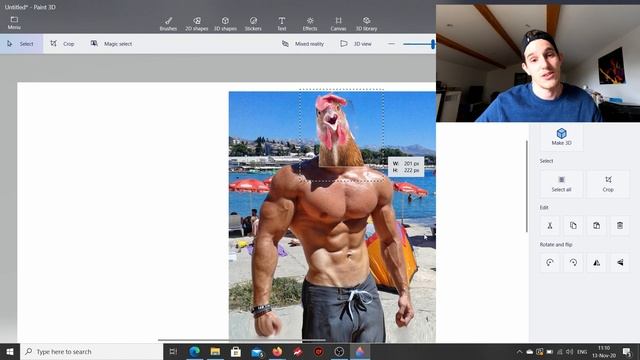This screenshot has width=640, height=360.
Task: Choose the Crop tool in the top bar
Action: 62,44
